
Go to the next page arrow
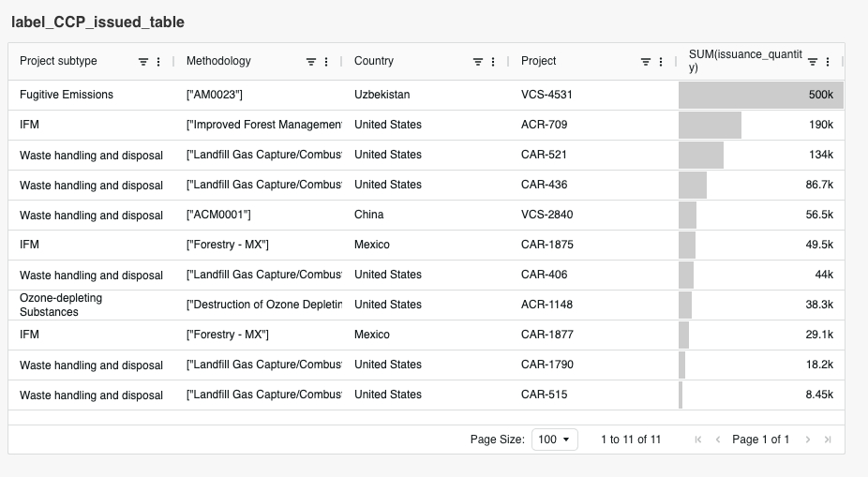pyautogui.click(x=808, y=440)
